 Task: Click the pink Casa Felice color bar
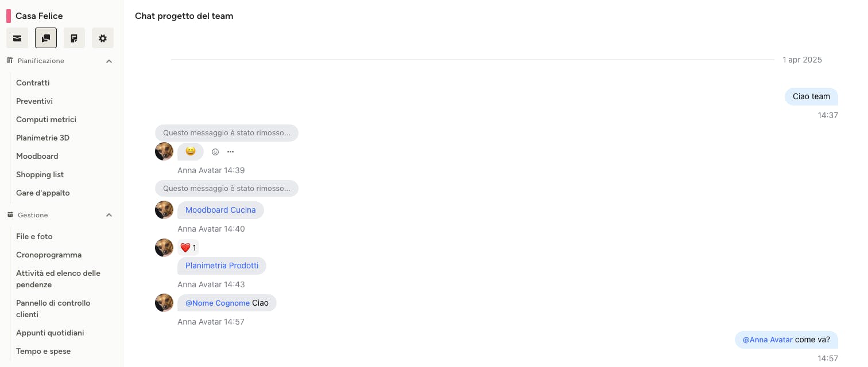(9, 16)
